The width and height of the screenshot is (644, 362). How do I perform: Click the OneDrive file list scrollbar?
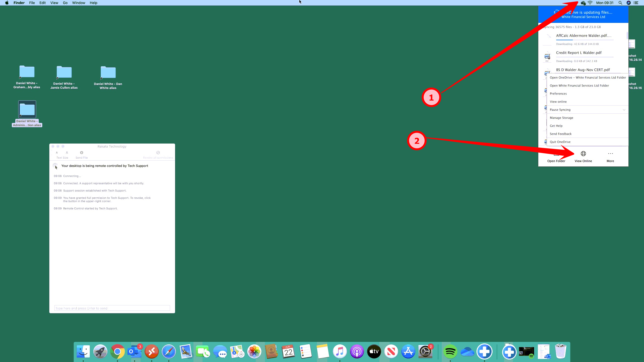(627, 36)
